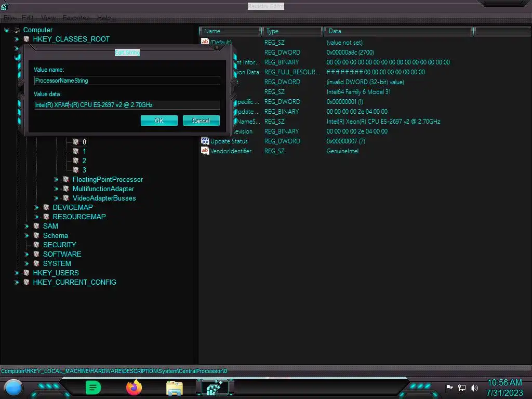Click the SECURITY folder icon

click(36, 245)
